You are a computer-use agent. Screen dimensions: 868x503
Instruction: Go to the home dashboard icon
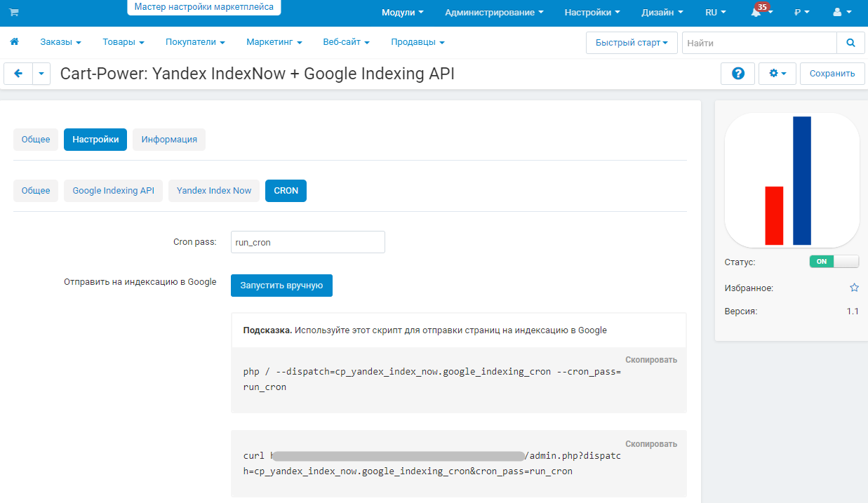coord(14,42)
